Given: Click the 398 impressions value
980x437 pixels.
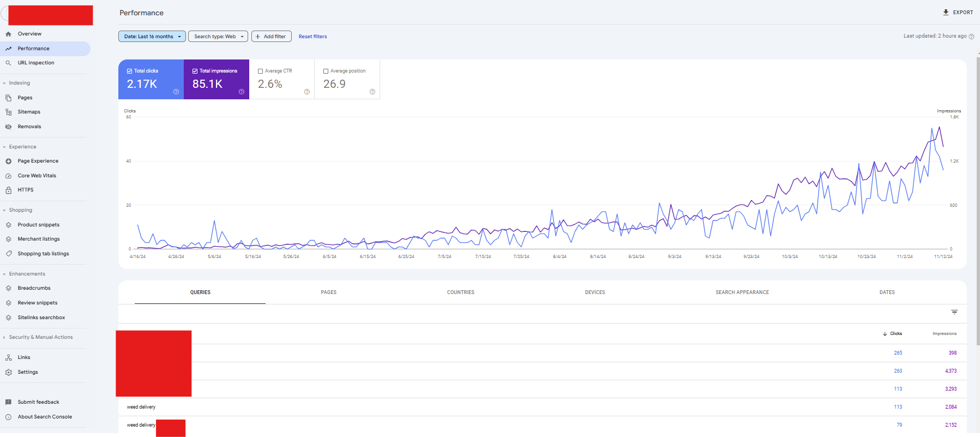Looking at the screenshot, I should point(953,353).
